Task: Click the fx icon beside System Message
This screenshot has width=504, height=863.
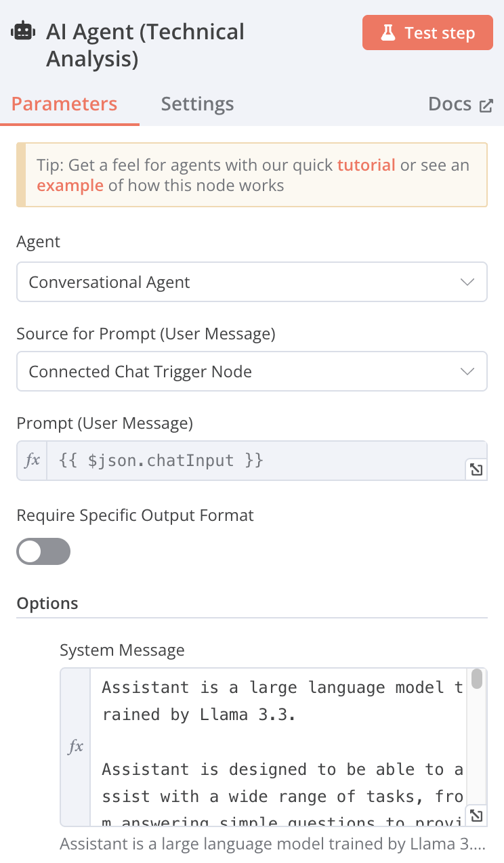Action: click(75, 746)
